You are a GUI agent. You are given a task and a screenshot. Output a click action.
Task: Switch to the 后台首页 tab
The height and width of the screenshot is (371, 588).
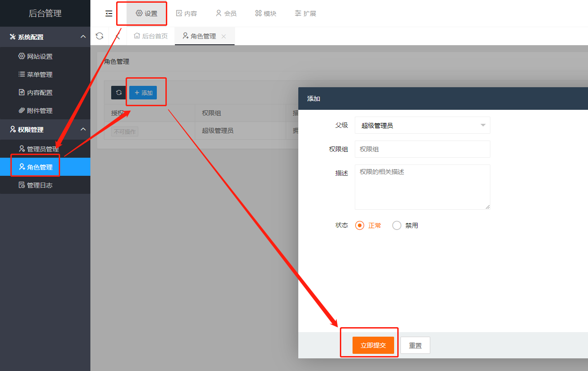pyautogui.click(x=151, y=36)
